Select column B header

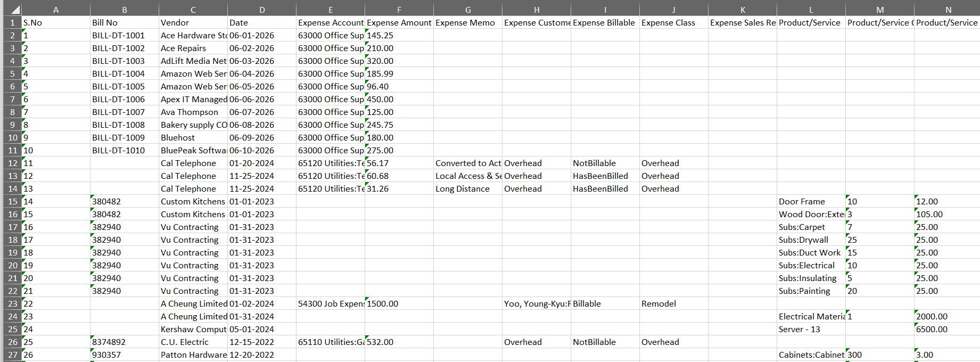[125, 10]
